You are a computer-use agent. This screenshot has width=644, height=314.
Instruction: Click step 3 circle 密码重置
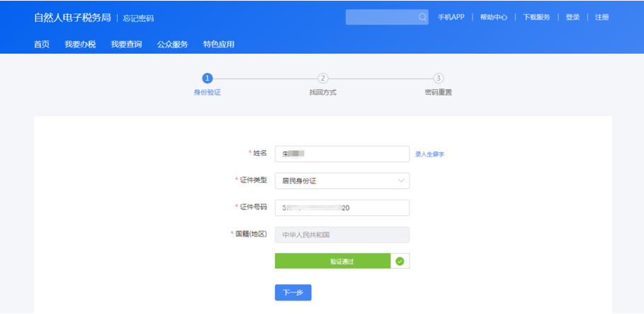tap(439, 78)
